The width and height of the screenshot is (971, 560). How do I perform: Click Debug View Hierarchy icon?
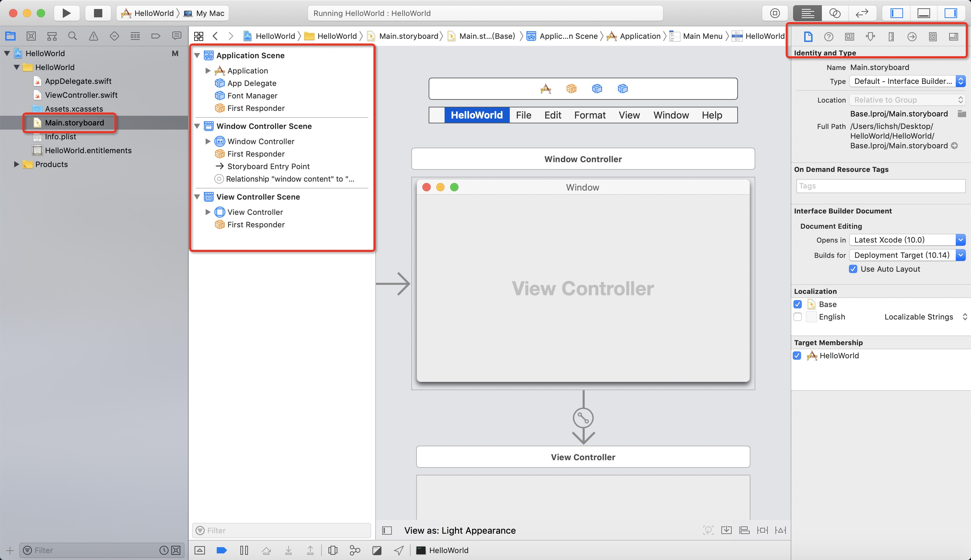click(333, 550)
